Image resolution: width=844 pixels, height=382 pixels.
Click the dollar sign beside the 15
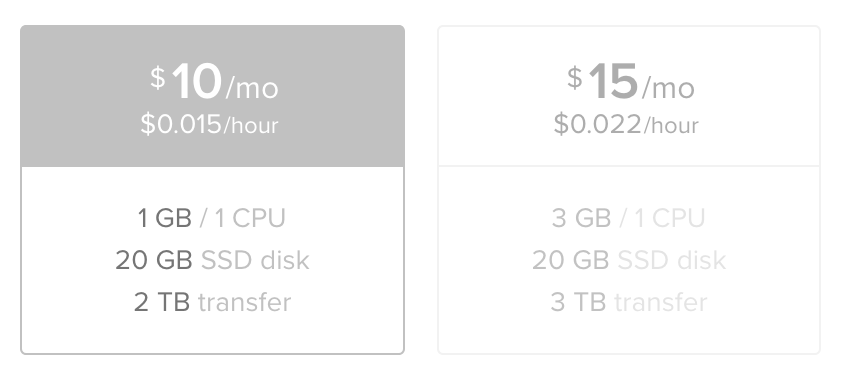(574, 78)
